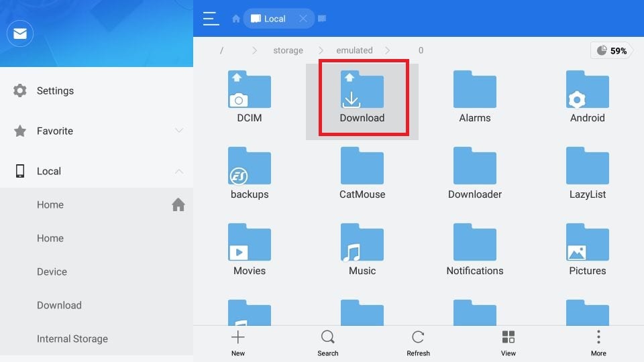The image size is (644, 362).
Task: Open the windows icon beside Local tab
Action: pyautogui.click(x=322, y=19)
